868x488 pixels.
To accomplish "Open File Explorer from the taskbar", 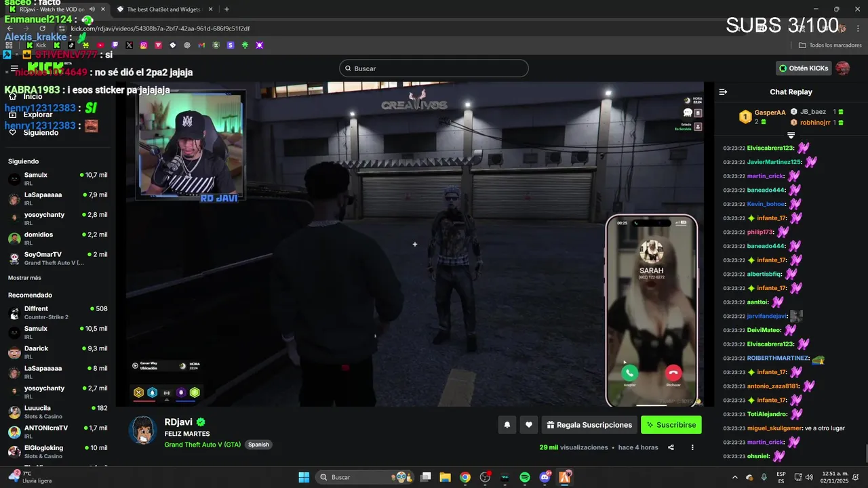I will 446,477.
